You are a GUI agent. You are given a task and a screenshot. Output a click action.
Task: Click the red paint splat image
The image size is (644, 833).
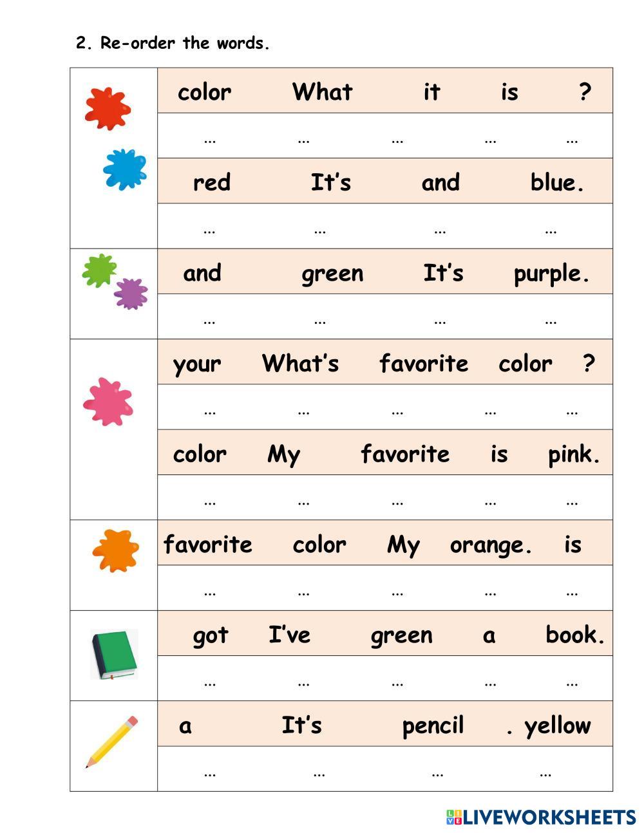coord(108,108)
